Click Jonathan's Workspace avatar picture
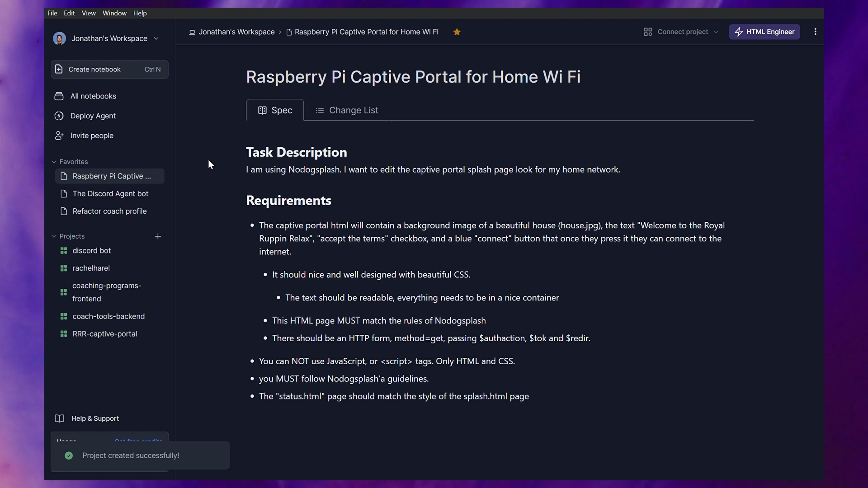This screenshot has height=488, width=868. click(x=59, y=38)
